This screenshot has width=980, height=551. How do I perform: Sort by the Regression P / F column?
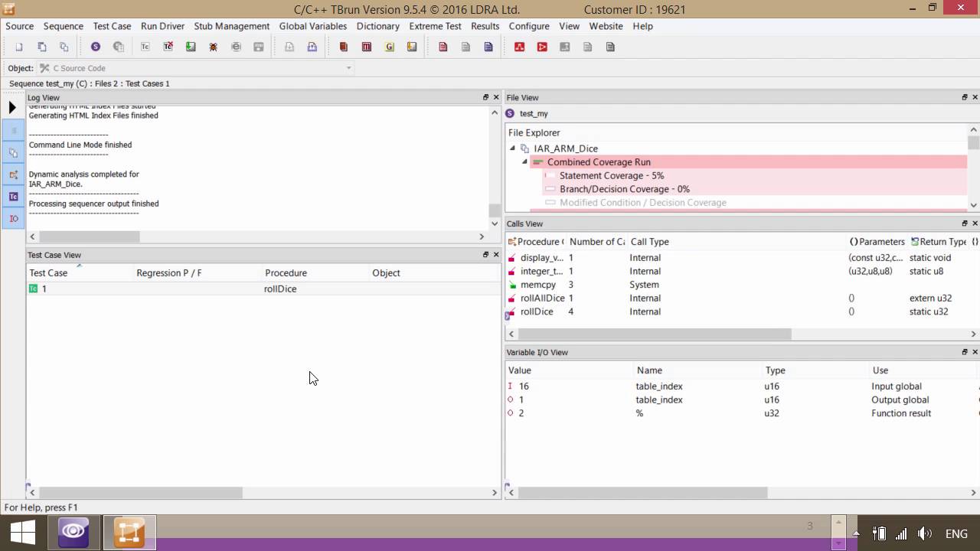198,272
